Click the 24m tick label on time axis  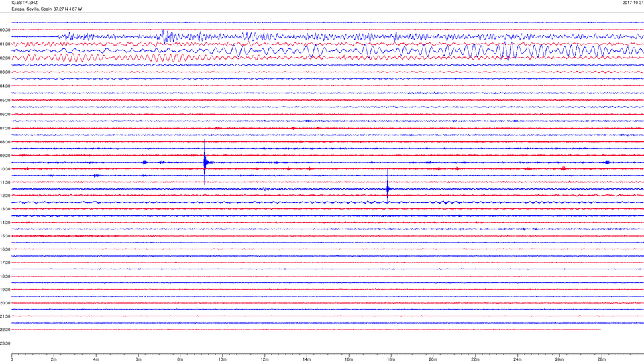click(517, 359)
